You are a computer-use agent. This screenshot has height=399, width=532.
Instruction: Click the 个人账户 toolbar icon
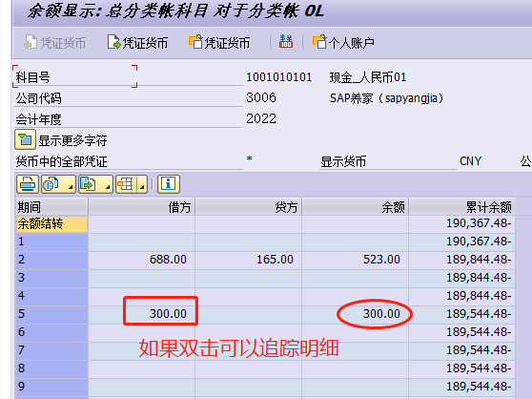coord(343,42)
